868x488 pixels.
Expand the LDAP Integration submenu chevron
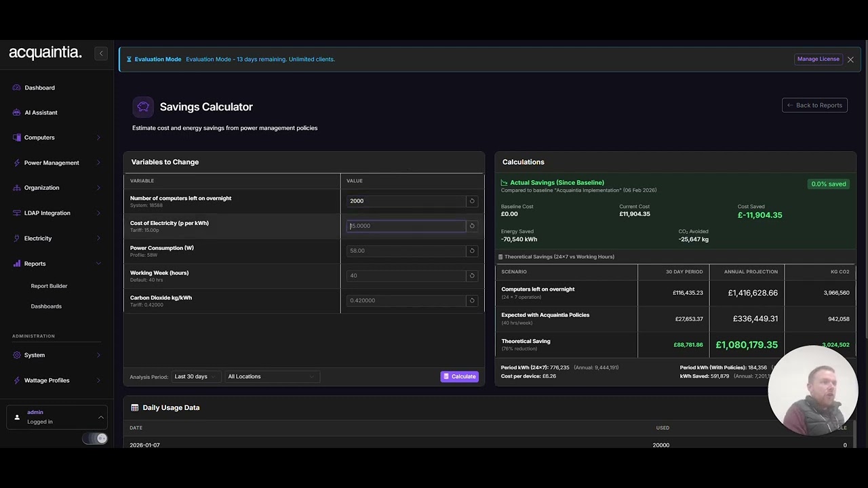tap(98, 213)
